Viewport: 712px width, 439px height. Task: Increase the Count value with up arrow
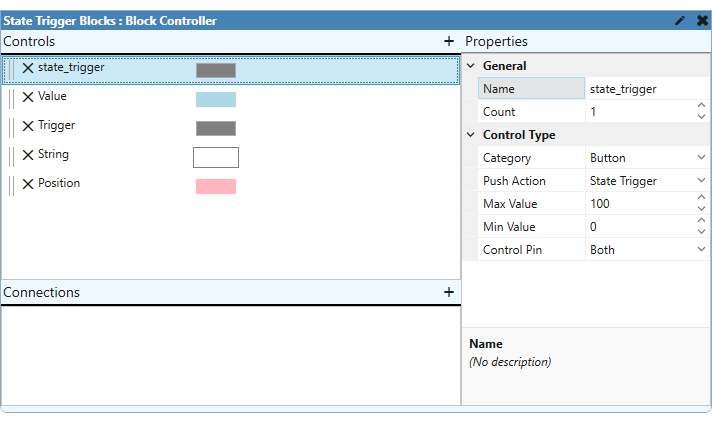tap(701, 107)
